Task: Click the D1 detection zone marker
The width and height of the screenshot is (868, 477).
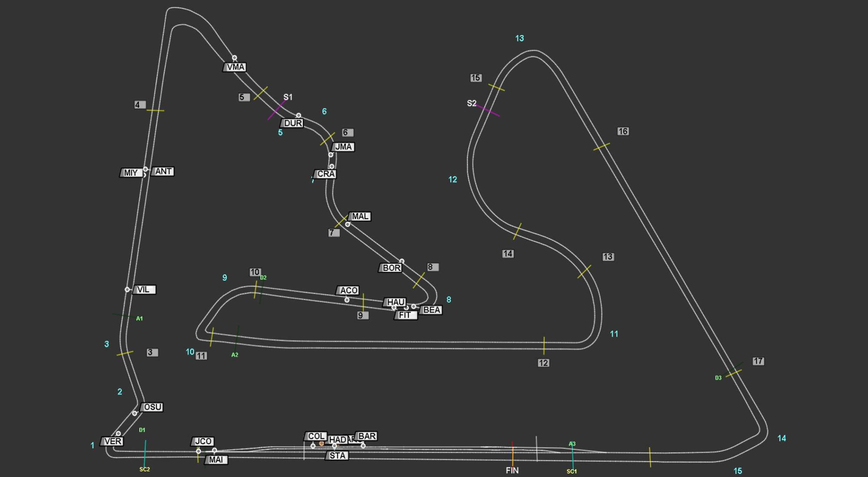Action: coord(142,430)
